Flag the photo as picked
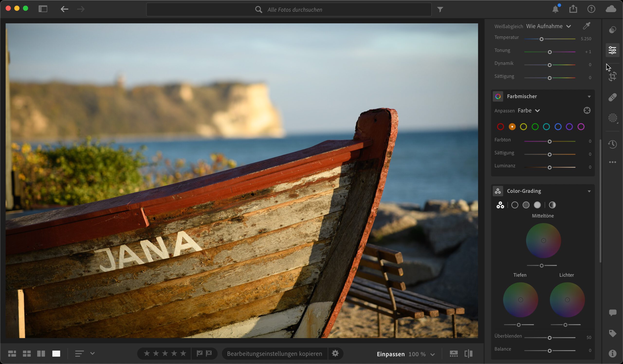 coord(199,353)
